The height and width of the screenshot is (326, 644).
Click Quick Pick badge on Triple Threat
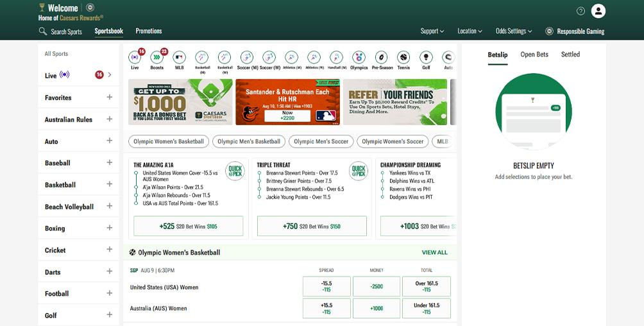(358, 171)
